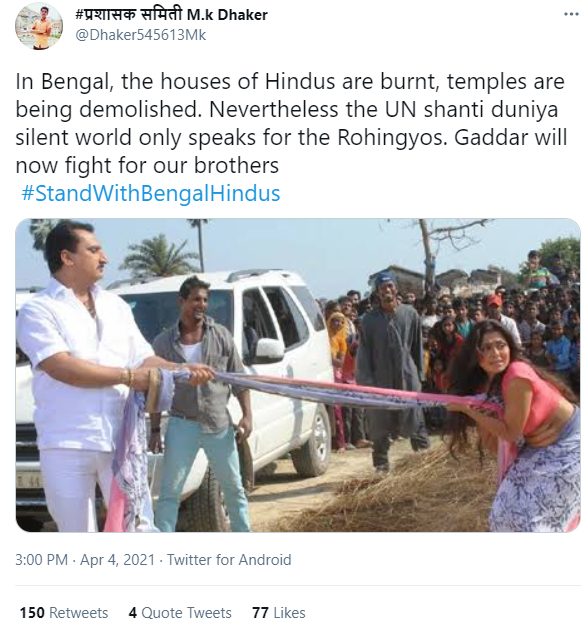Open the #StandWithBengalHindus hashtag

[151, 193]
